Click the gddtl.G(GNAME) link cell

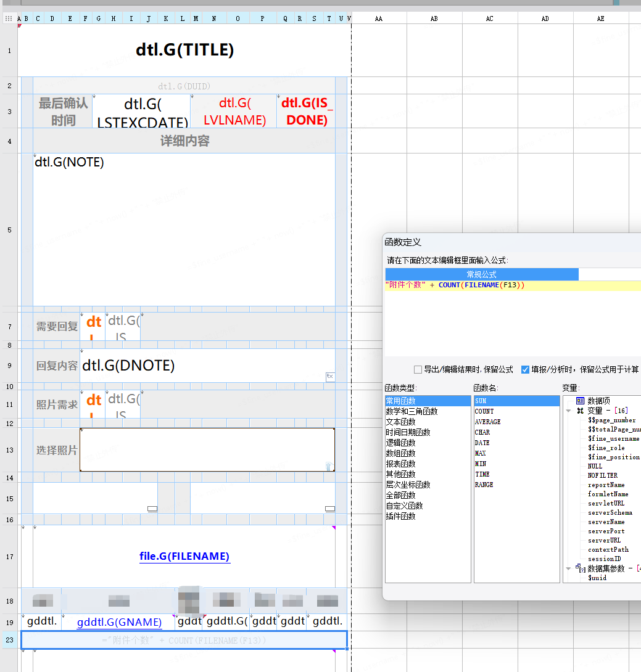119,621
